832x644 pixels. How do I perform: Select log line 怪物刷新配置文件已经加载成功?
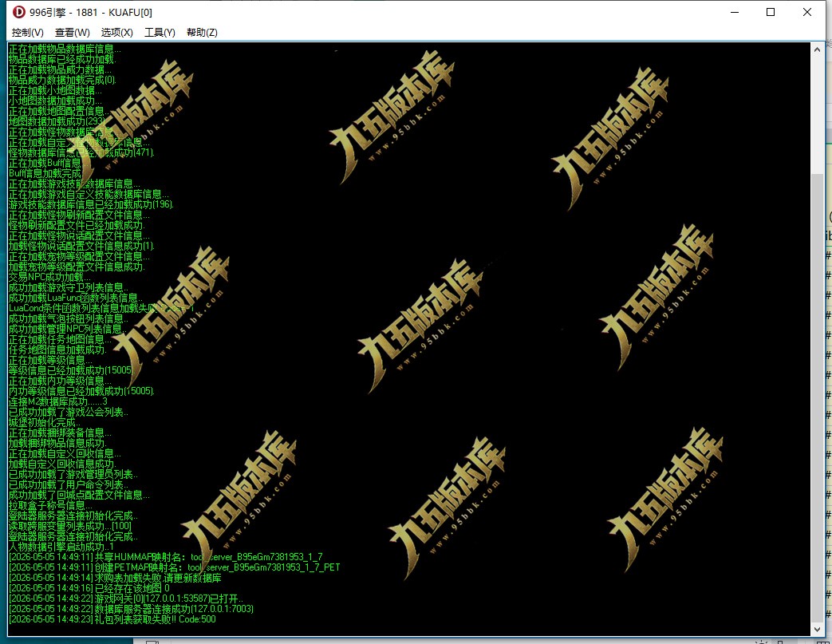click(77, 225)
